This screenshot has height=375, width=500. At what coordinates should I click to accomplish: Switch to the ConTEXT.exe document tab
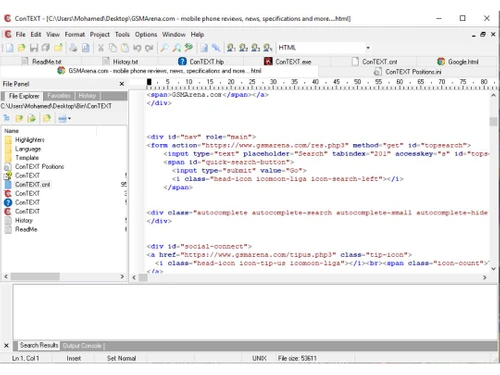click(x=288, y=62)
